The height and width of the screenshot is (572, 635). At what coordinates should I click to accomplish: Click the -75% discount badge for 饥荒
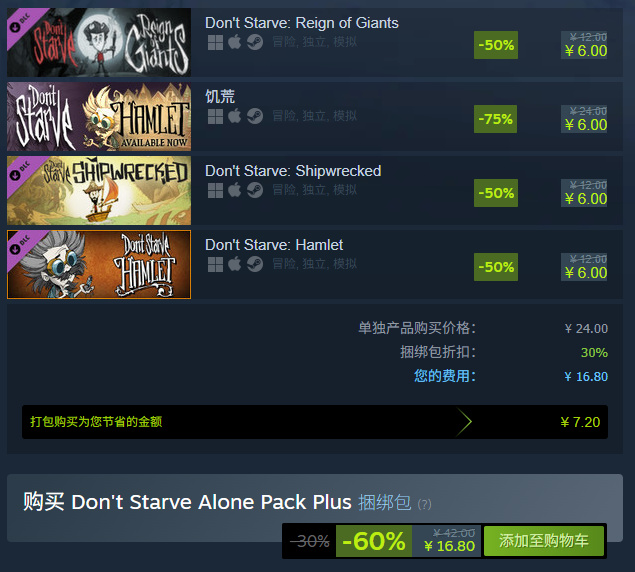(x=495, y=119)
